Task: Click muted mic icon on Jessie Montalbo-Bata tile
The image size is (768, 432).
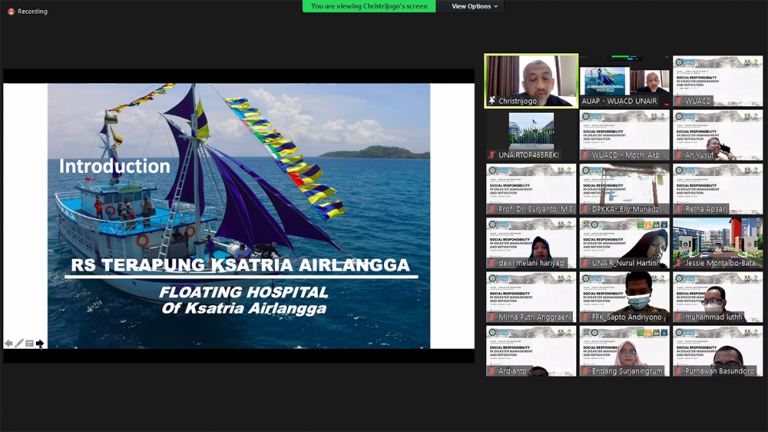Action: click(679, 263)
